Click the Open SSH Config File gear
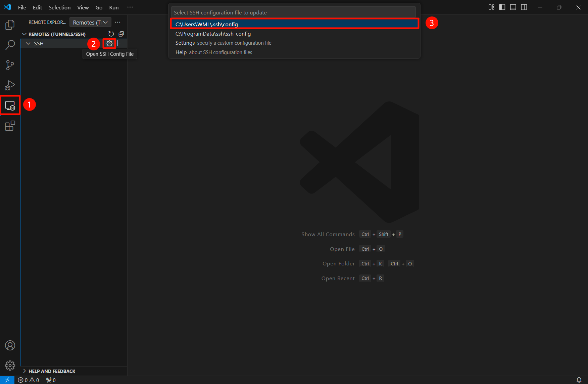The height and width of the screenshot is (384, 588). pos(109,43)
